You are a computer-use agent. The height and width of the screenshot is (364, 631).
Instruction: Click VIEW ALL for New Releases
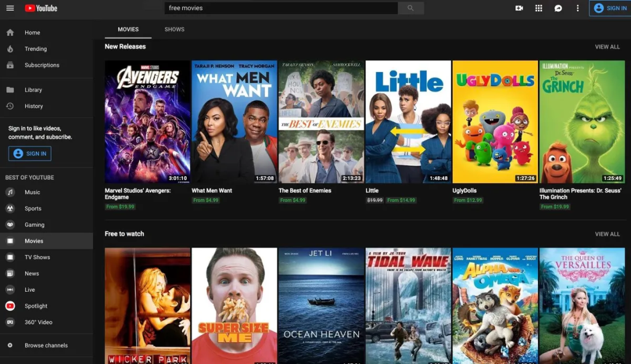pyautogui.click(x=607, y=46)
